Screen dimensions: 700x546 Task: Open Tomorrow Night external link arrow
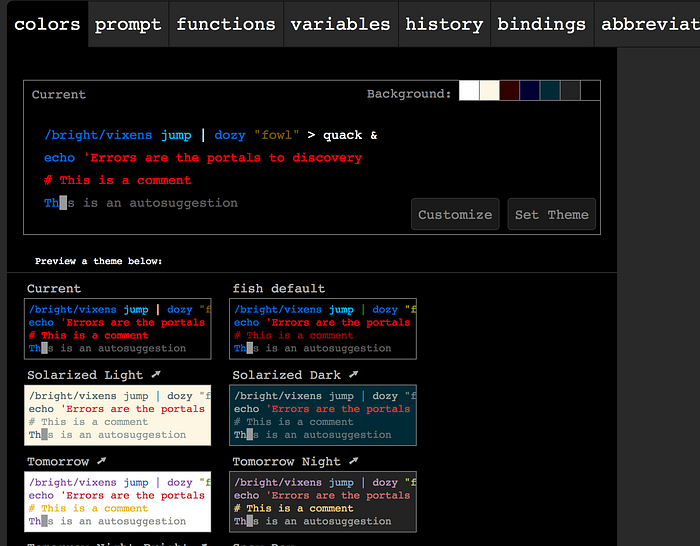click(354, 461)
